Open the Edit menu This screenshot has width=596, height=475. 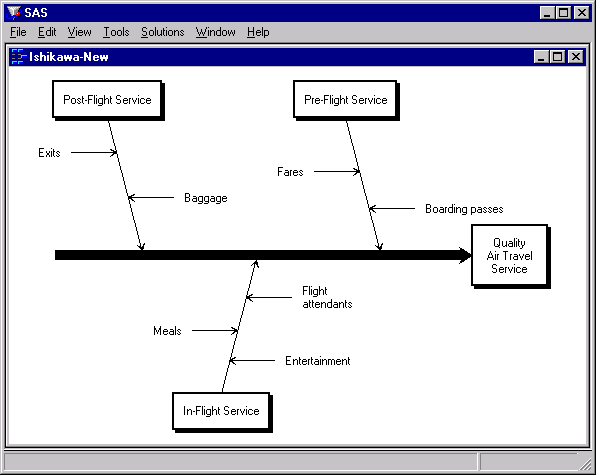(47, 32)
